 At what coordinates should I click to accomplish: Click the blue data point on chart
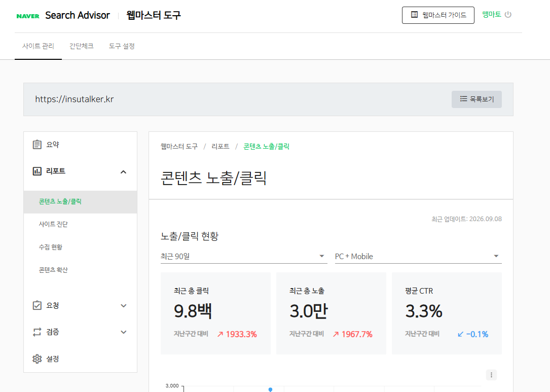[271, 389]
